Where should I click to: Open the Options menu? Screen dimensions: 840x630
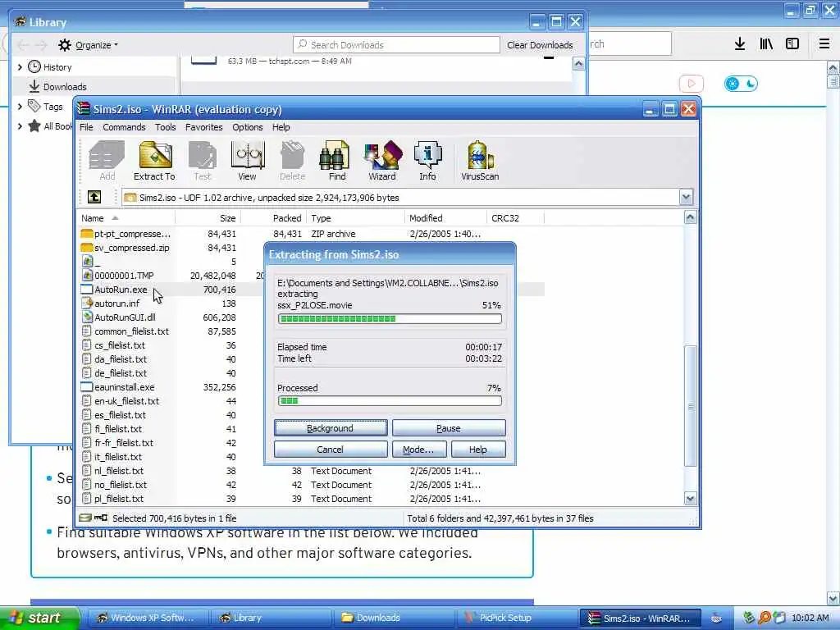248,127
